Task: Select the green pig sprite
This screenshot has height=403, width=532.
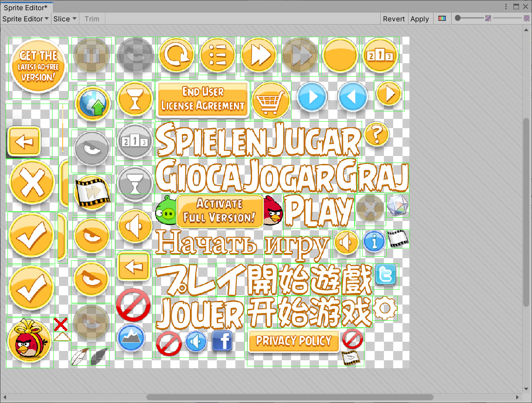Action: click(x=166, y=211)
